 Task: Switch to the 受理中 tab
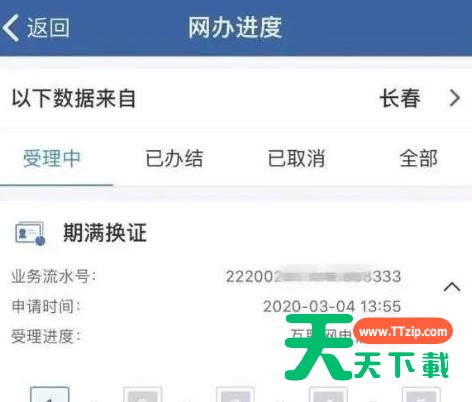(52, 158)
